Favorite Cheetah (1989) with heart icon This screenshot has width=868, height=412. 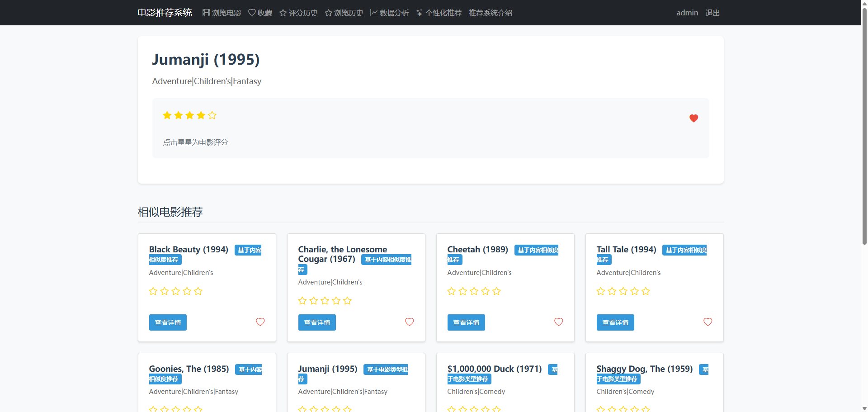pos(559,322)
